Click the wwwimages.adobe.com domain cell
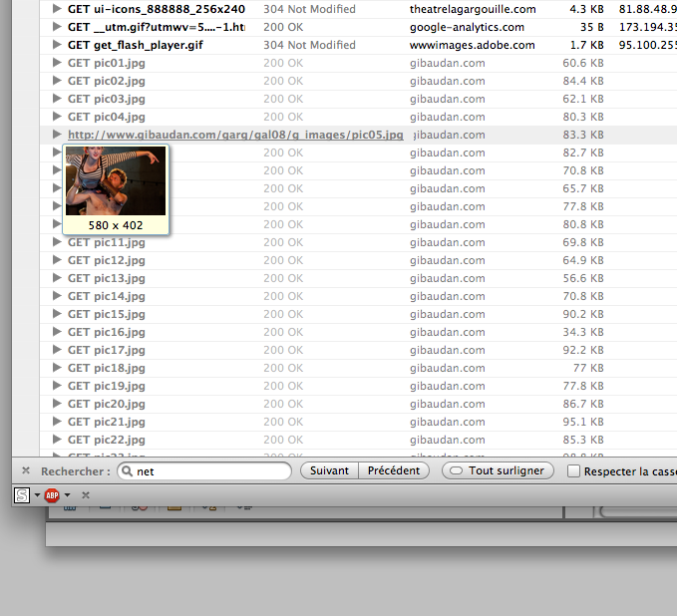 point(473,45)
